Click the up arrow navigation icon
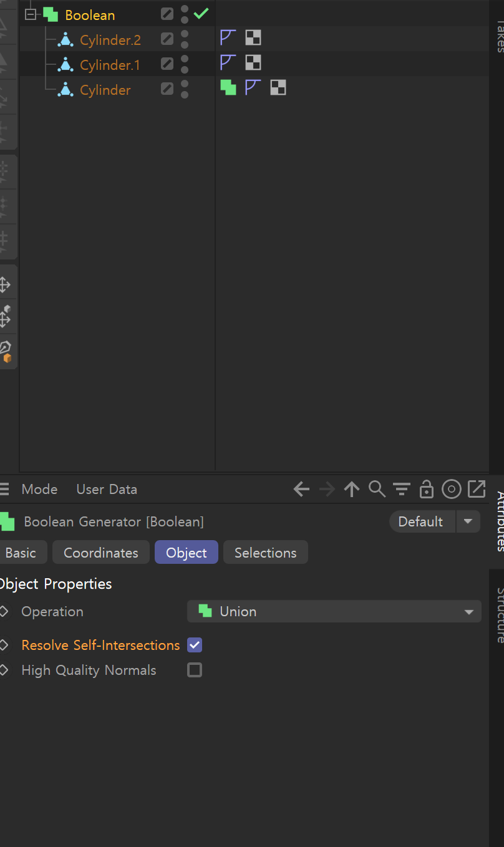This screenshot has width=504, height=847. click(x=352, y=490)
